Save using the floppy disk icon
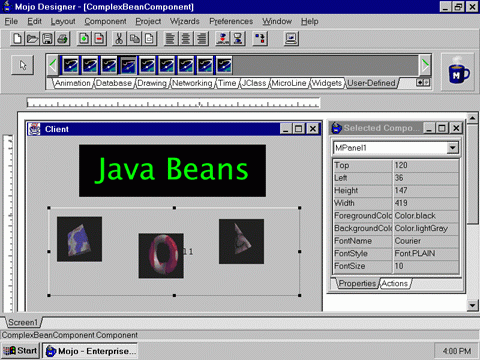Screen dimensions: 480x360 47,39
